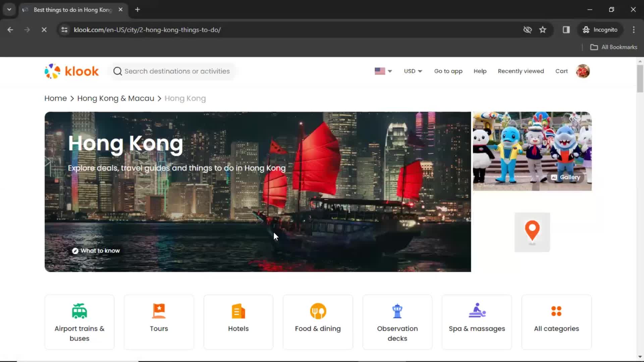
Task: Navigate to Hong Kong & Macau breadcrumb
Action: point(116,98)
